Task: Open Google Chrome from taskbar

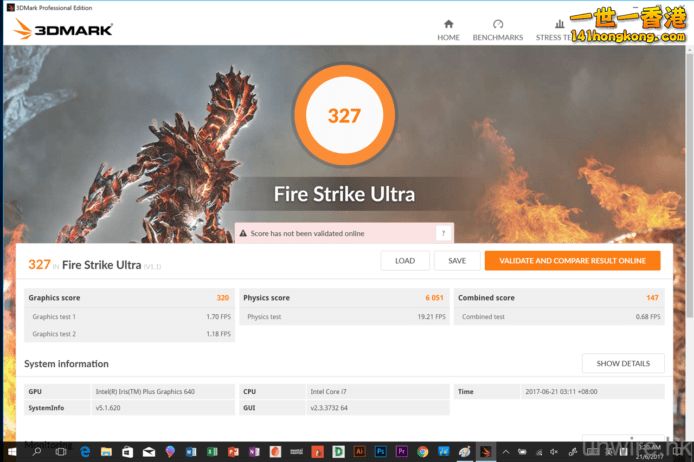Action: pyautogui.click(x=423, y=452)
